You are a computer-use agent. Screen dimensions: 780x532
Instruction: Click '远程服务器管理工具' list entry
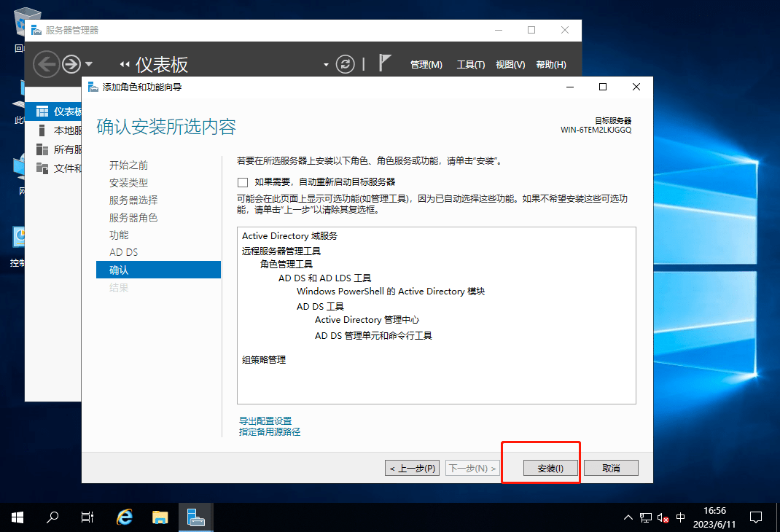(281, 251)
